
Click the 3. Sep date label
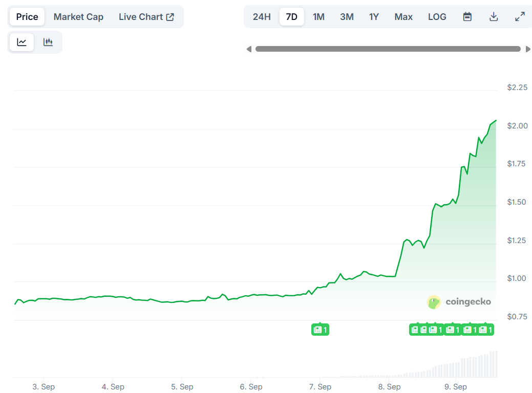[44, 387]
